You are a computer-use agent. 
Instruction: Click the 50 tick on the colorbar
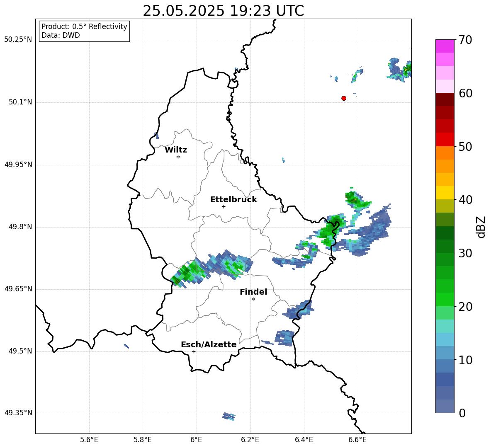(465, 146)
